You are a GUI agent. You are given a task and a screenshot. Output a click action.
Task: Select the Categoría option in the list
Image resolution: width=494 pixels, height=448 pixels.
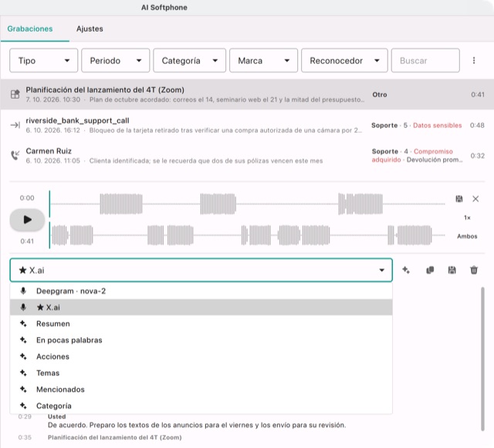point(201,406)
